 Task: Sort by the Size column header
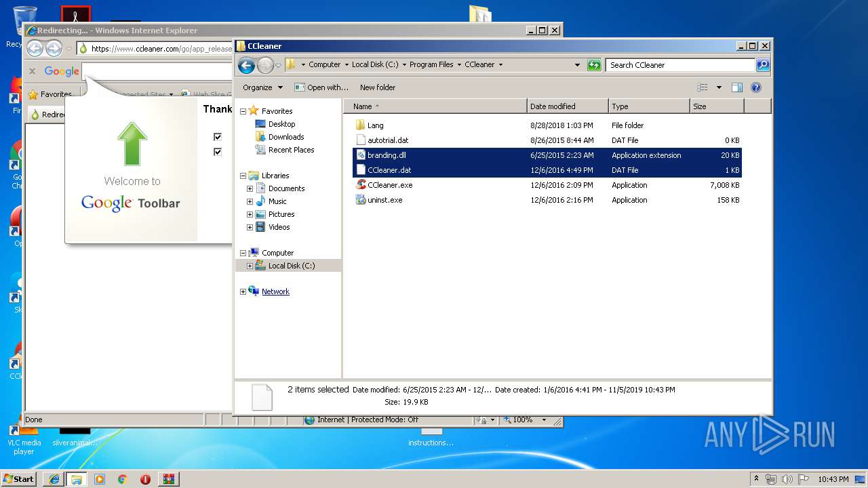coord(717,106)
